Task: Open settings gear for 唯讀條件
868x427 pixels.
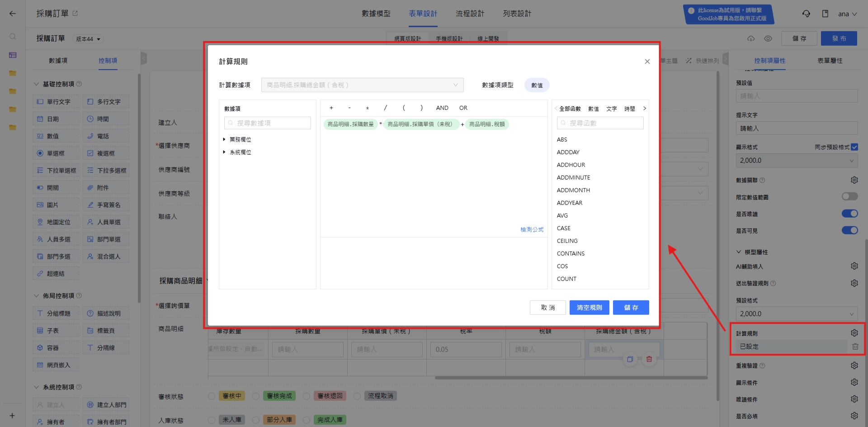Action: click(x=854, y=399)
